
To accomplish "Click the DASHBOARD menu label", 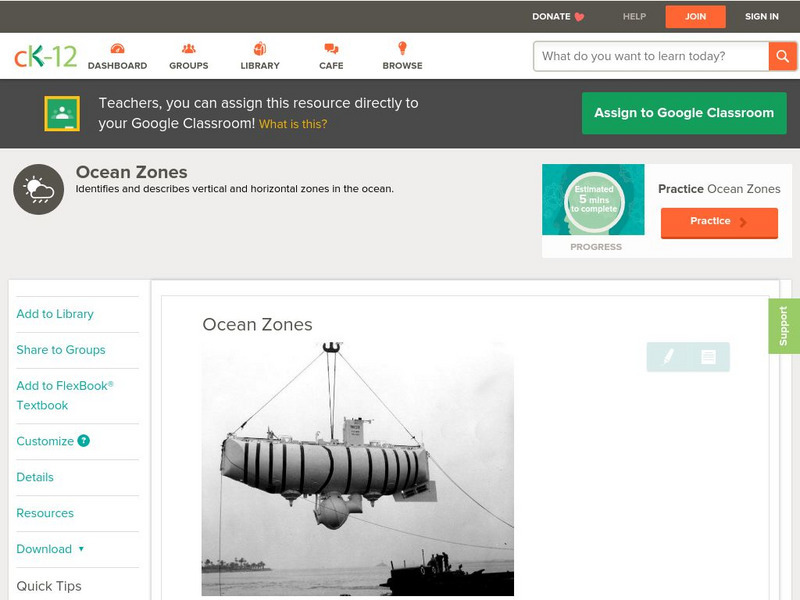I will pyautogui.click(x=117, y=66).
